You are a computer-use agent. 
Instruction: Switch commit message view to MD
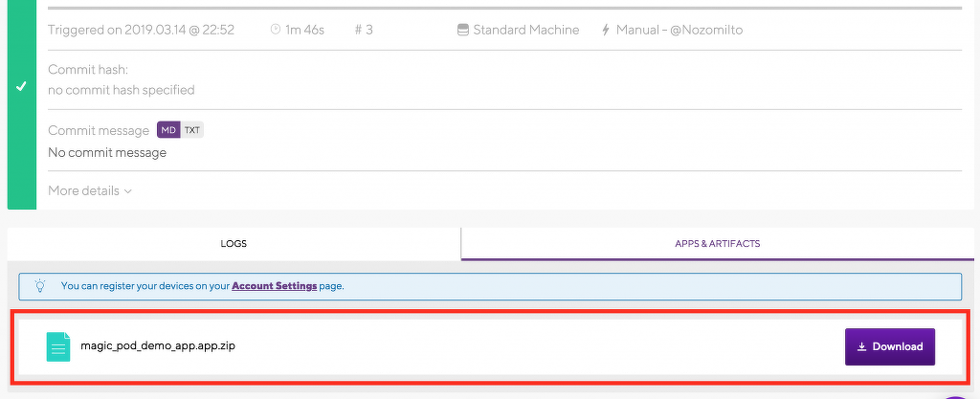(168, 130)
